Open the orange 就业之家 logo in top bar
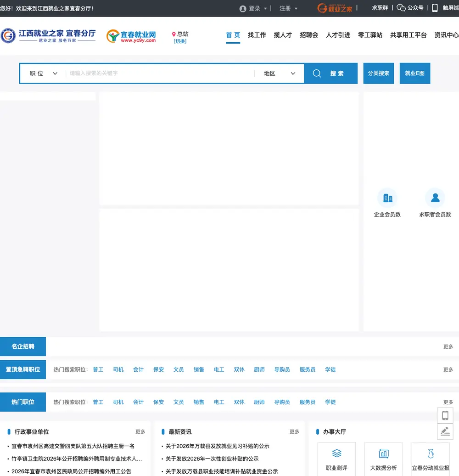Image resolution: width=459 pixels, height=476 pixels. [335, 8]
